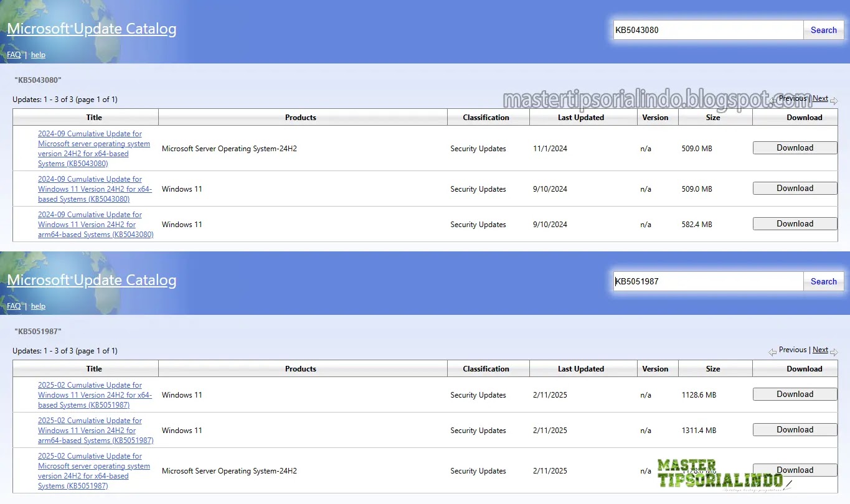Open 2025-02 Windows 11 x64 update KB5051987 link
The image size is (850, 504).
click(x=95, y=395)
